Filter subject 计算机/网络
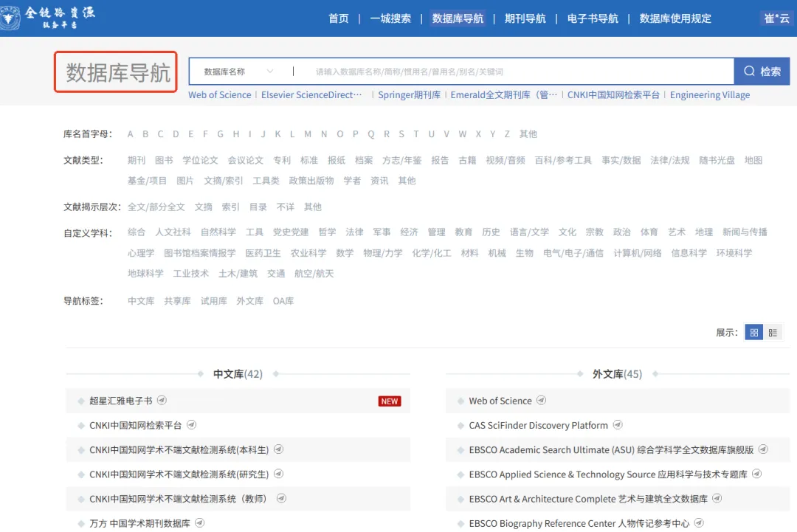This screenshot has width=797, height=532. [x=638, y=253]
